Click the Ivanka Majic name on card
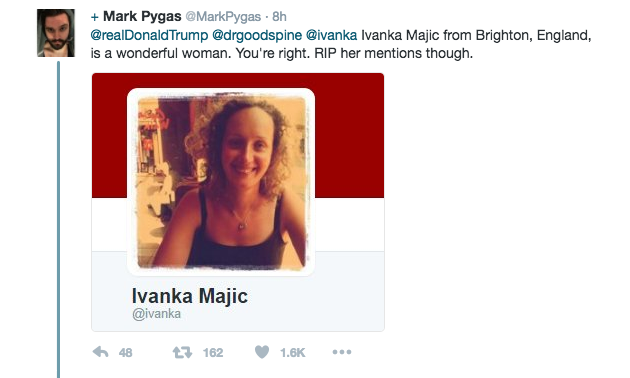 click(190, 296)
